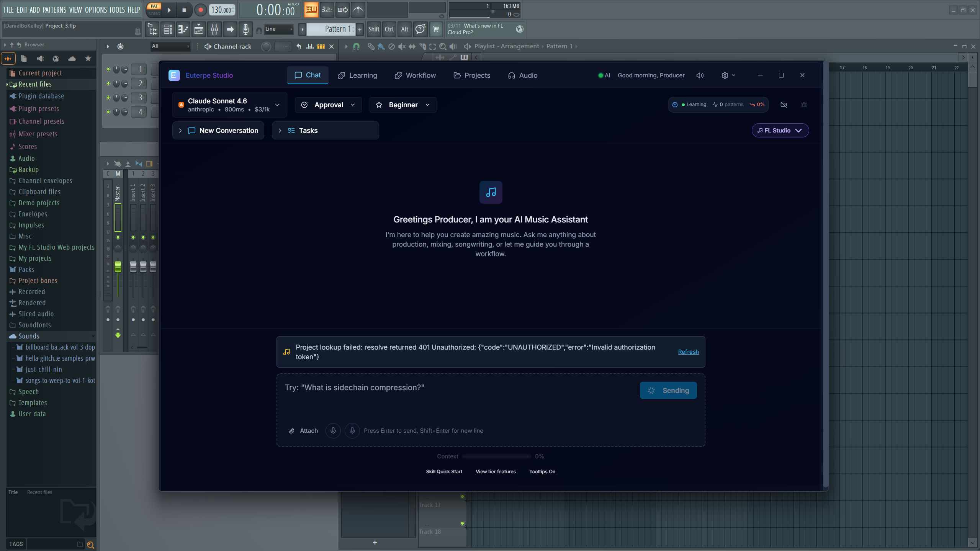Toggle Tooltips On
This screenshot has height=551, width=980.
point(542,472)
